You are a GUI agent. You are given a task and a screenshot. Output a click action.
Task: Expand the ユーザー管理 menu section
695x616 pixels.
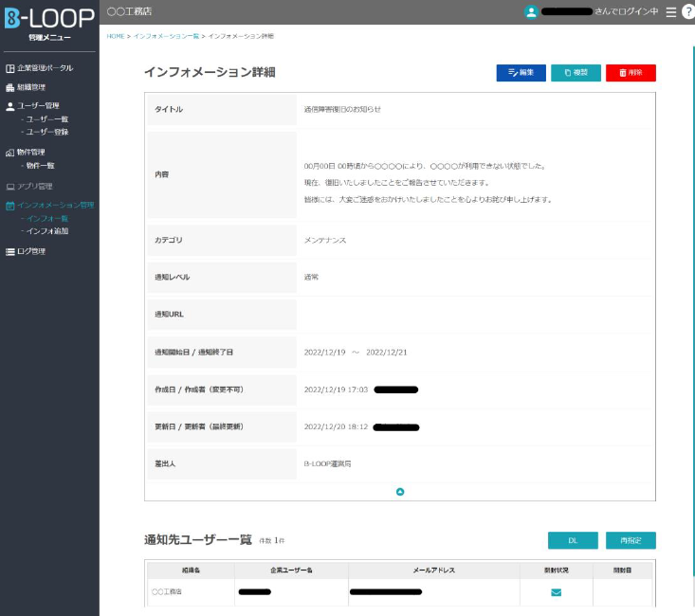[x=38, y=105]
